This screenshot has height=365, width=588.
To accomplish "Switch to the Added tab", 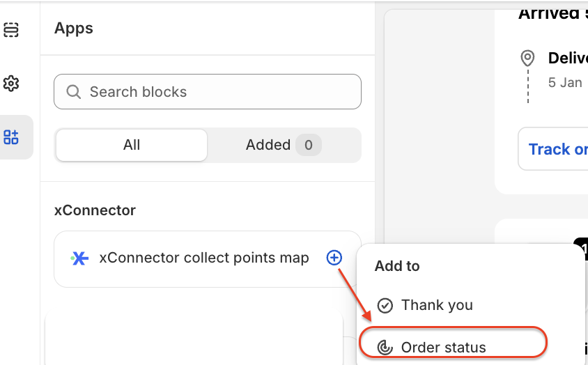I will tap(268, 145).
